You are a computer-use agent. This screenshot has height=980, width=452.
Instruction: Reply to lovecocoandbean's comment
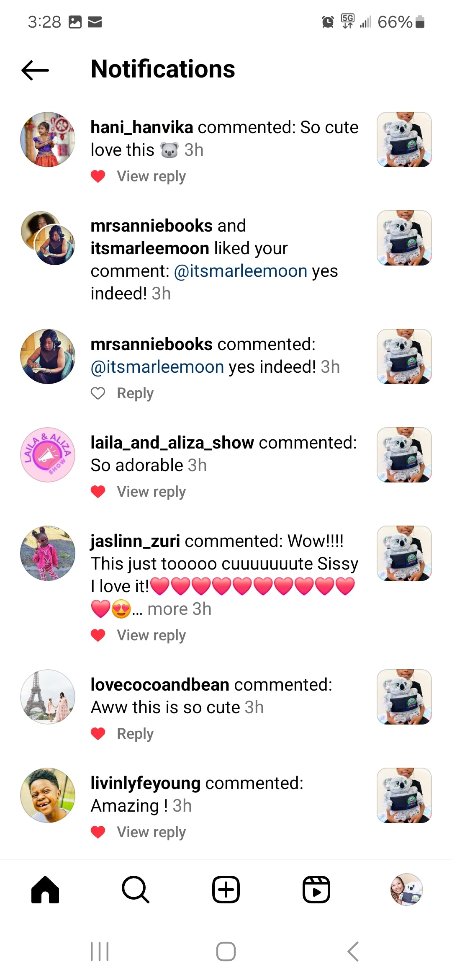[x=135, y=734]
